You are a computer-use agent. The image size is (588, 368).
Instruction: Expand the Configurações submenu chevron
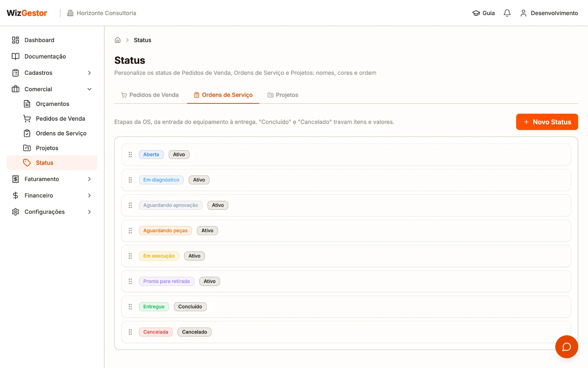point(89,212)
